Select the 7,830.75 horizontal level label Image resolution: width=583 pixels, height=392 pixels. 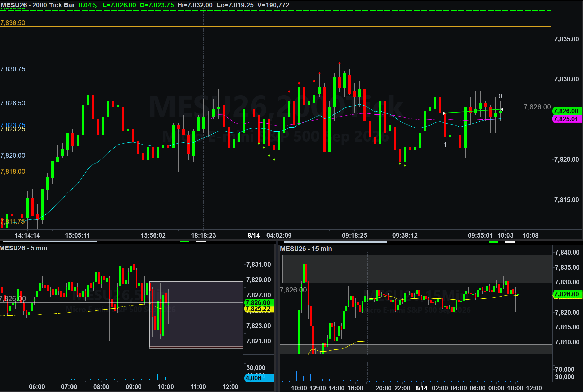pos(13,69)
